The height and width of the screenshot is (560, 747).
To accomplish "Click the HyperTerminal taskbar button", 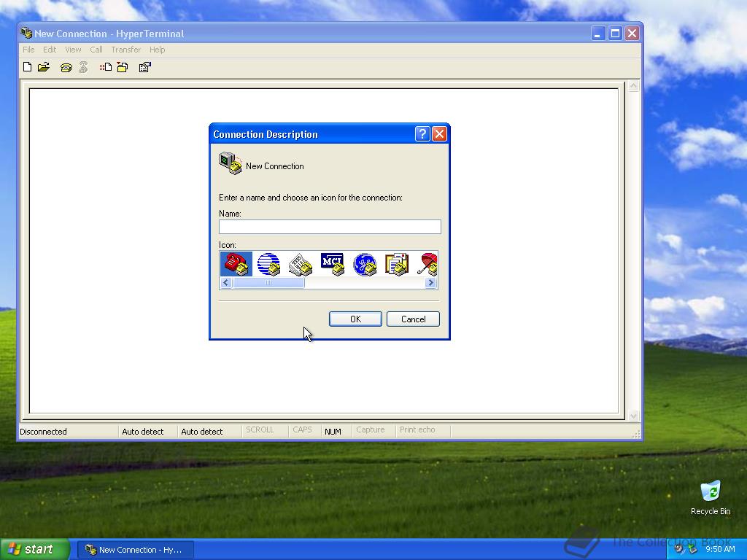I will click(x=136, y=550).
